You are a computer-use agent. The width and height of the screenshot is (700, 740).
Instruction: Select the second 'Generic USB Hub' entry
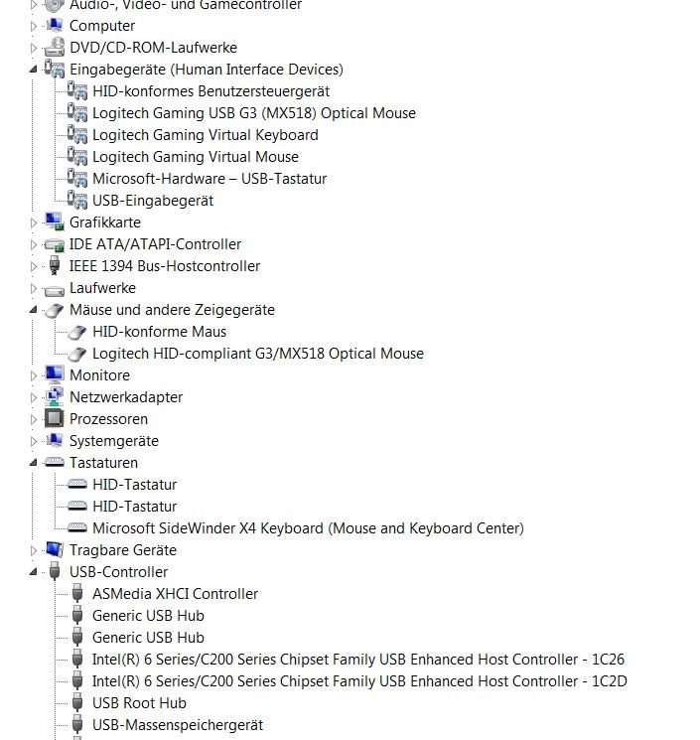coord(148,637)
